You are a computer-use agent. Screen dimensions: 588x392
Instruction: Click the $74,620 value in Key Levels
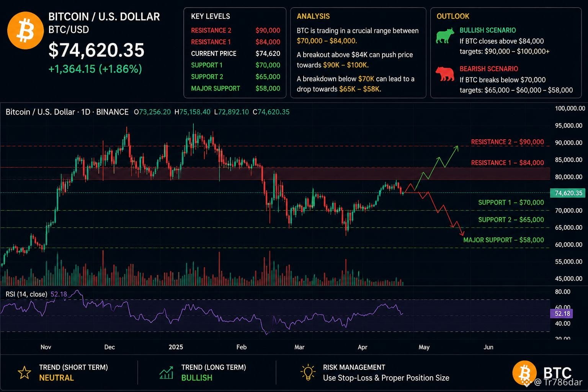268,54
